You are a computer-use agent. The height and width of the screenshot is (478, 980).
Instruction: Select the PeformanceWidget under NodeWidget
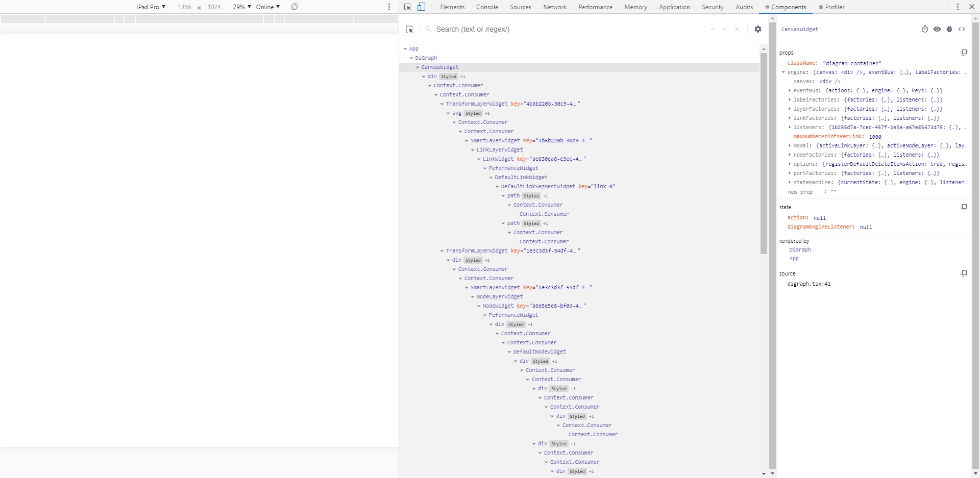pyautogui.click(x=513, y=315)
